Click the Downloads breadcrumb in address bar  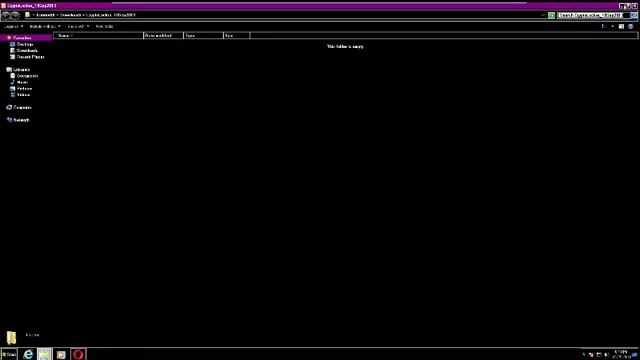(71, 15)
